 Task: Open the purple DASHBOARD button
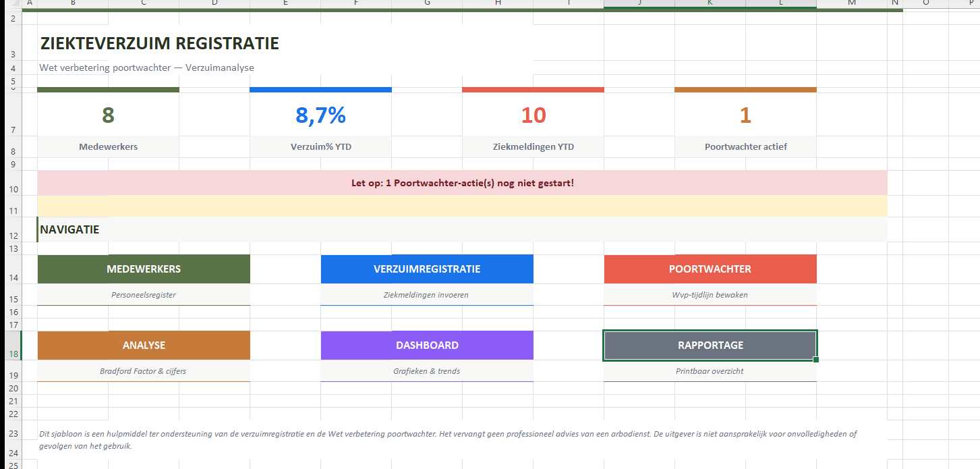pos(427,346)
